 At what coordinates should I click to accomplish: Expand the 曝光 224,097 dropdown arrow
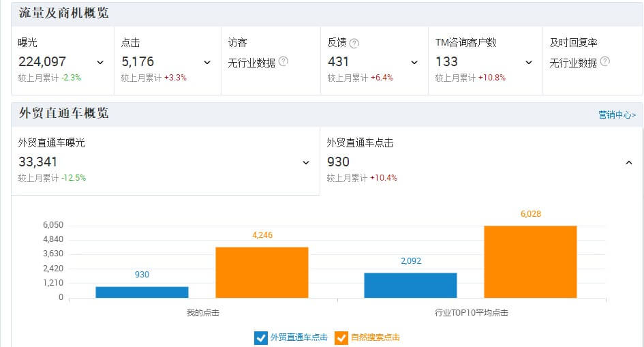100,63
